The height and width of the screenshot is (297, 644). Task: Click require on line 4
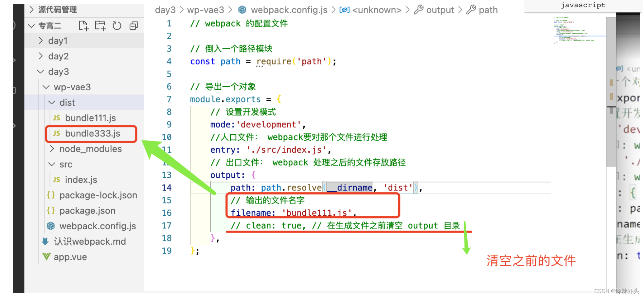click(x=274, y=61)
